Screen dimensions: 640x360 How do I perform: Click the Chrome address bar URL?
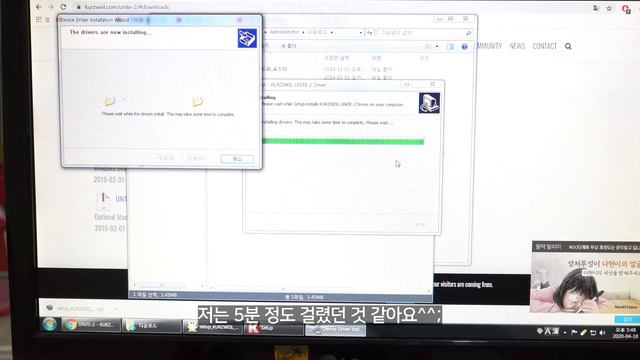[x=127, y=7]
